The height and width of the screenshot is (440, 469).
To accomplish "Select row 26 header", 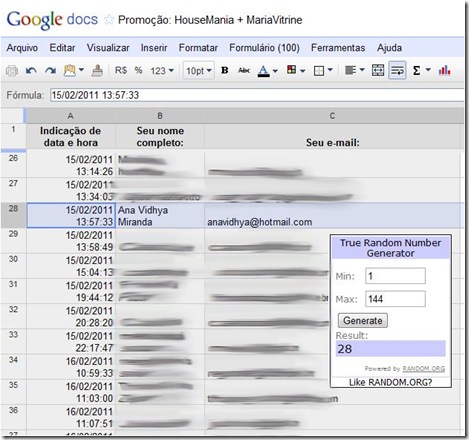I will coord(13,164).
